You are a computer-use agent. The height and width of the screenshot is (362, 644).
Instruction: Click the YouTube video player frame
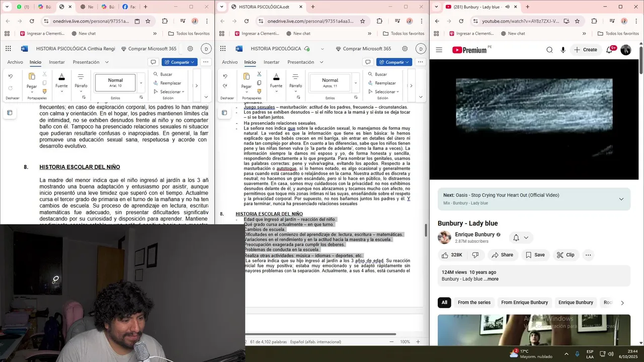[x=534, y=119]
